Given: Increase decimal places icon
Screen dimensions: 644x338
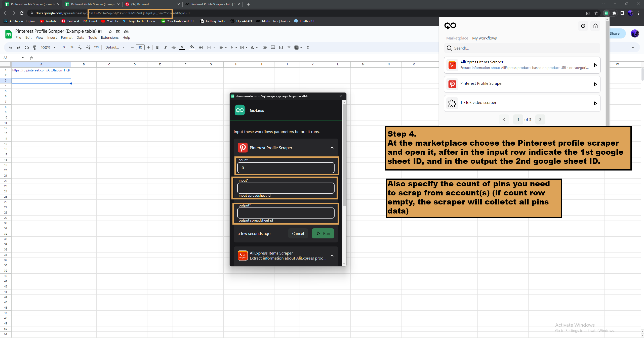Looking at the screenshot, I should [88, 47].
